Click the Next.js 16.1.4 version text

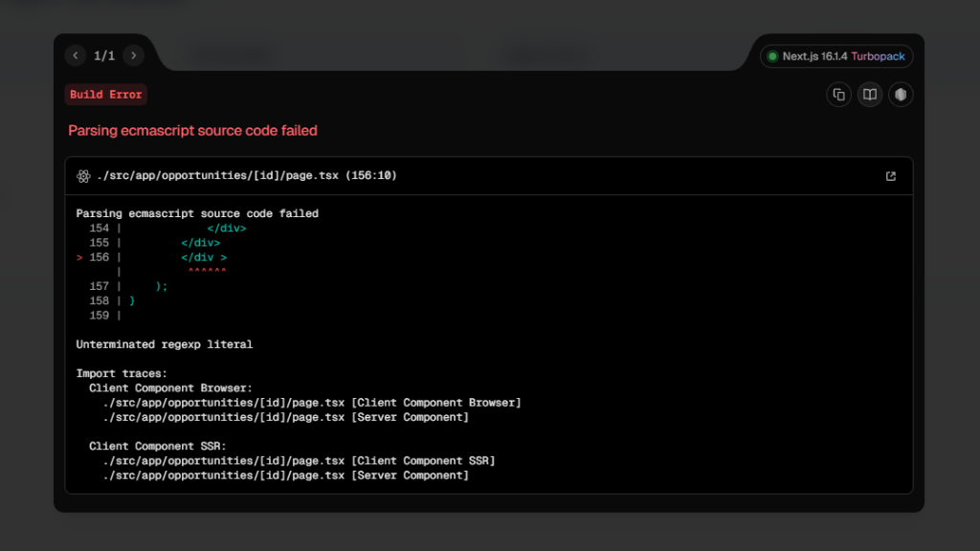pos(814,56)
